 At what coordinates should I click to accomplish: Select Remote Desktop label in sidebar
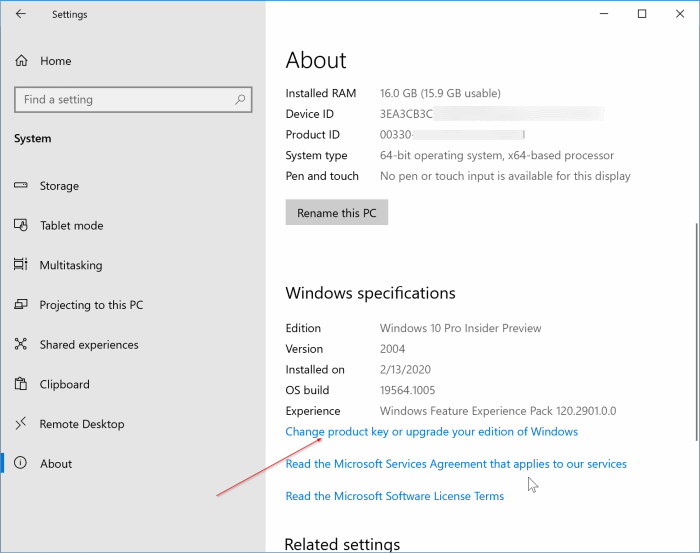pyautogui.click(x=82, y=424)
